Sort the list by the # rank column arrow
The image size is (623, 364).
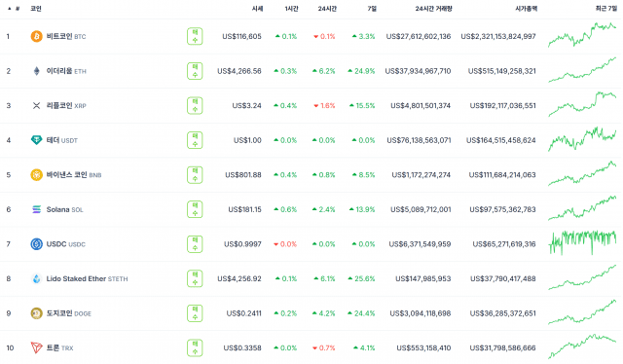pos(10,9)
